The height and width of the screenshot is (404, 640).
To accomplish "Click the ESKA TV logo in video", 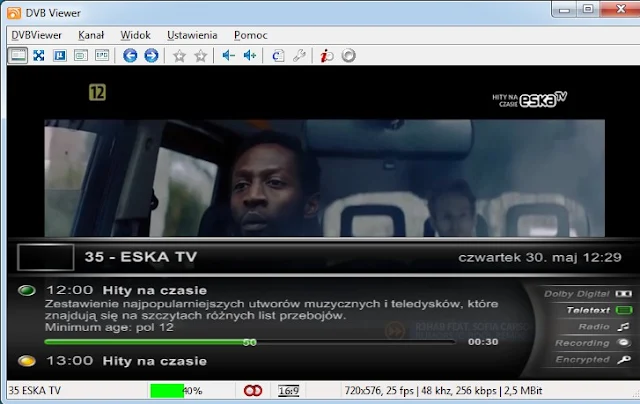I will (x=529, y=99).
